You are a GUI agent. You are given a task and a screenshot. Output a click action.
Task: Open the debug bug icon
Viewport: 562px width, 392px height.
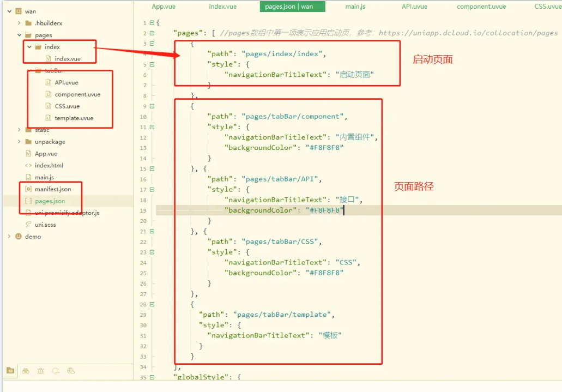click(41, 371)
